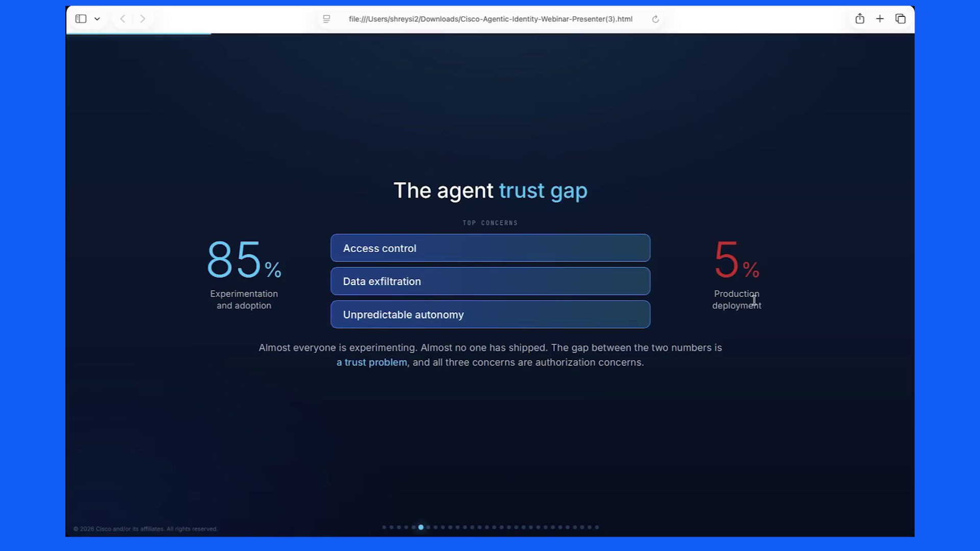Reload the page with the refresh icon
The image size is (980, 551).
[655, 19]
